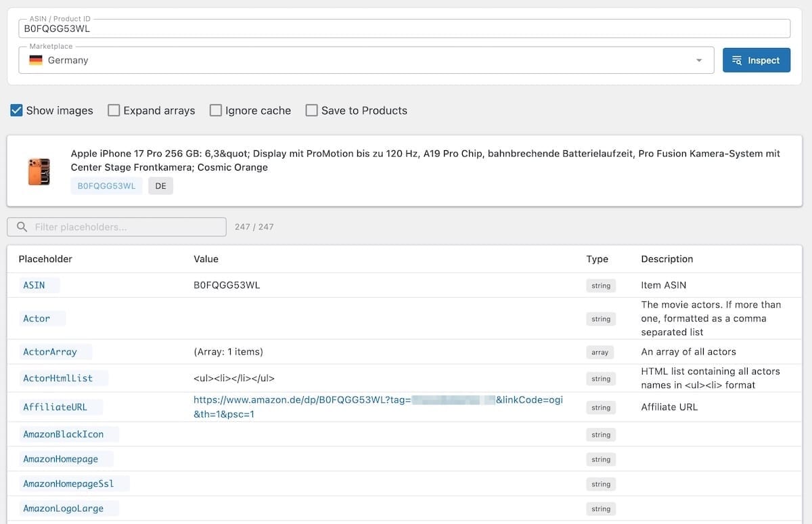Click the Inspect button
812x524 pixels.
coord(756,60)
